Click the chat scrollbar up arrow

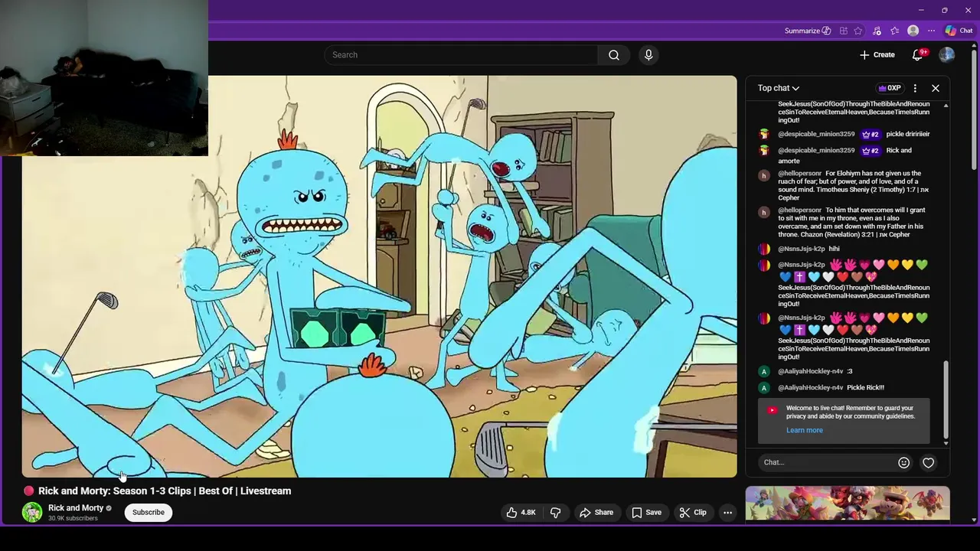[946, 105]
